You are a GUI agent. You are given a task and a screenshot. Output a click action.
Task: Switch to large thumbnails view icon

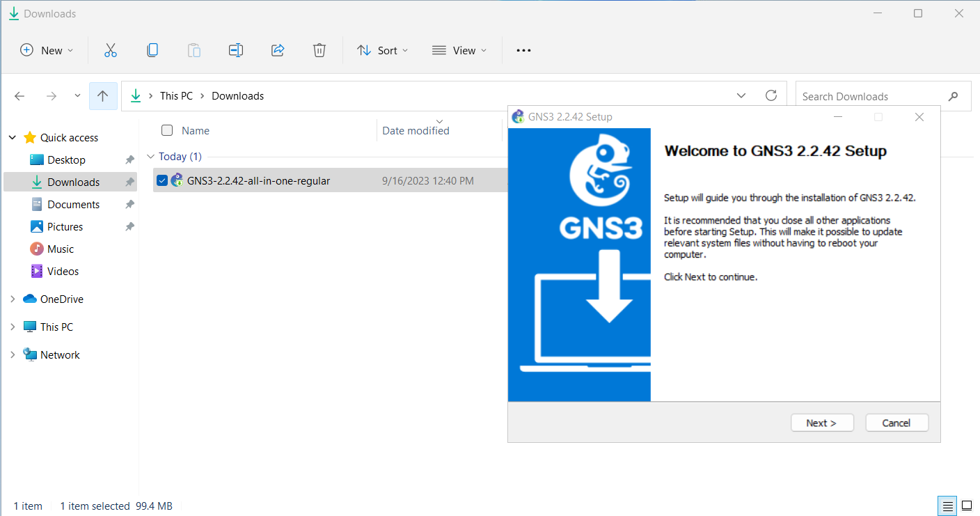click(x=967, y=506)
